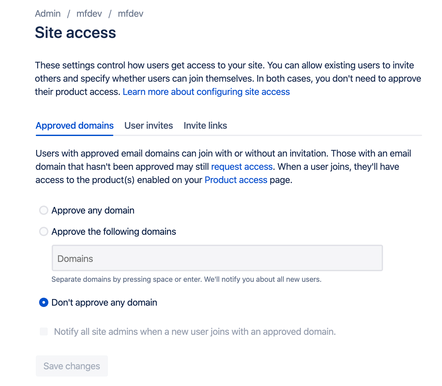
Task: Open the Product access page link
Action: click(x=236, y=180)
